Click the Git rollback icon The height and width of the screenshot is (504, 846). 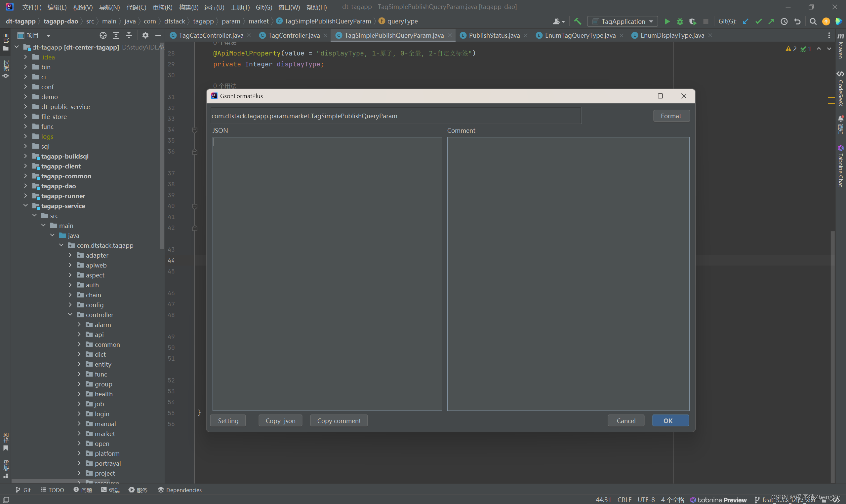click(x=797, y=21)
